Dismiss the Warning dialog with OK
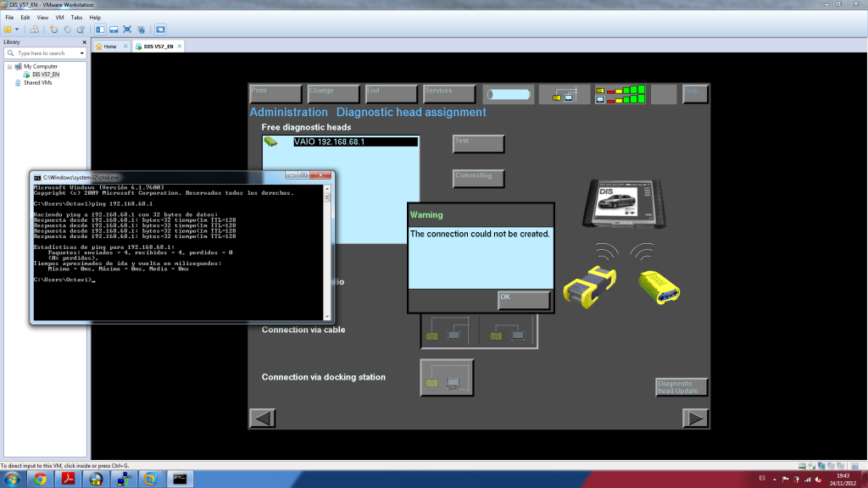868x488 pixels. point(524,301)
